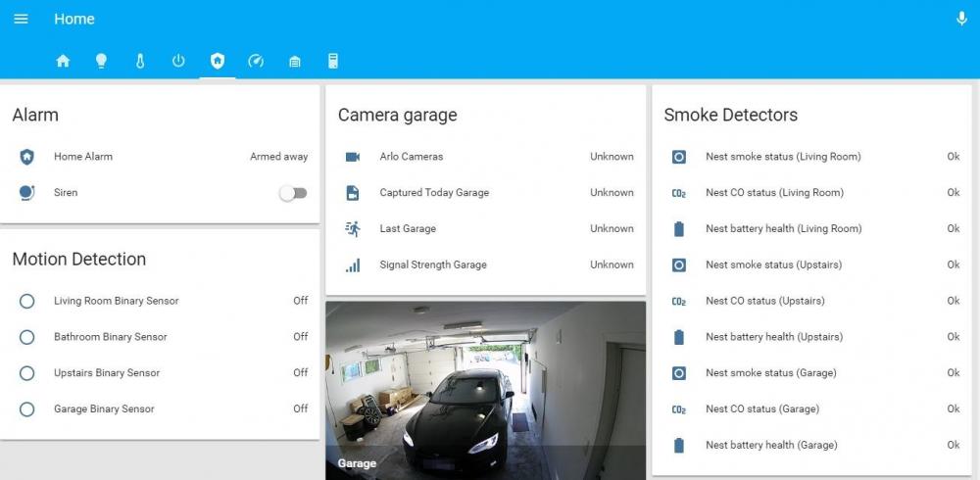Click the Captured Today Garage file icon
Viewport: 980px width, 480px height.
click(x=353, y=193)
